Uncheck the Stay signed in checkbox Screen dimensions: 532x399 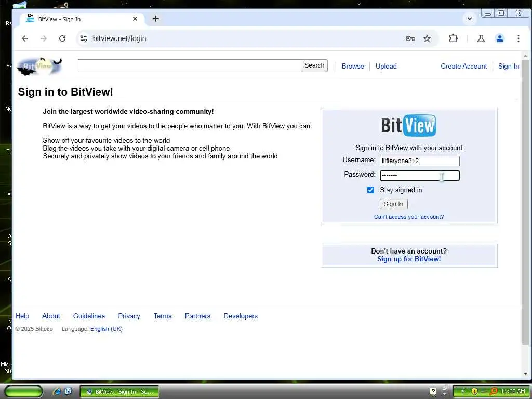[370, 190]
